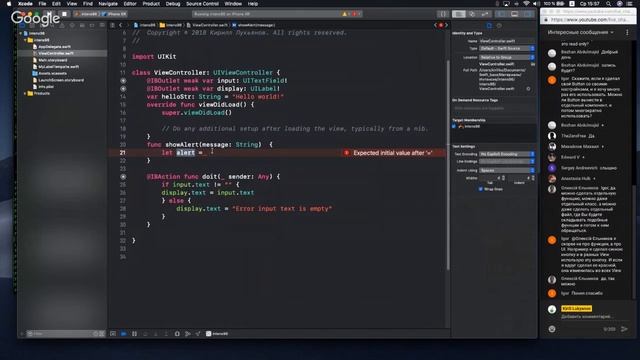Viewport: 640px width, 360px height.
Task: Click the On Demand Resource Tags field
Action: point(493,108)
